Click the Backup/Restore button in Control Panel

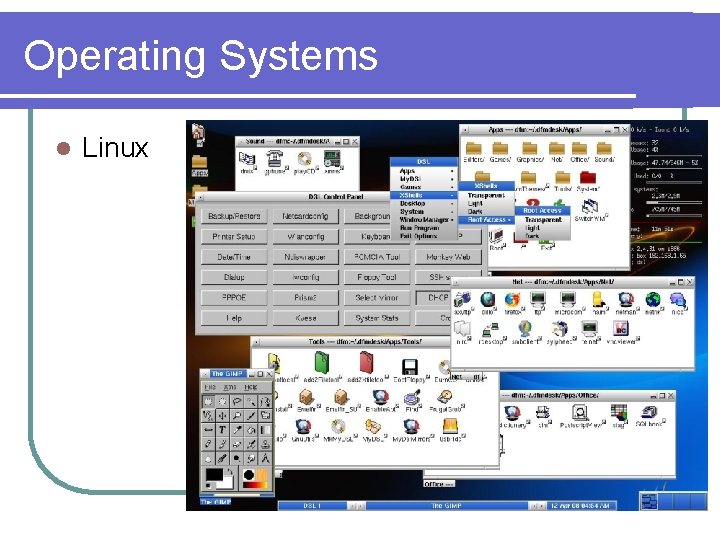point(234,216)
